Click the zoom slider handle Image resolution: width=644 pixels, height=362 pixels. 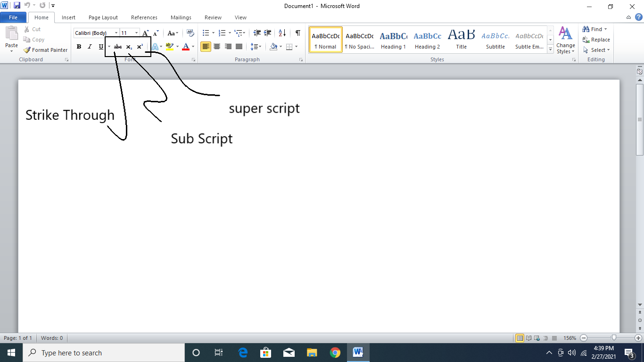pyautogui.click(x=614, y=338)
